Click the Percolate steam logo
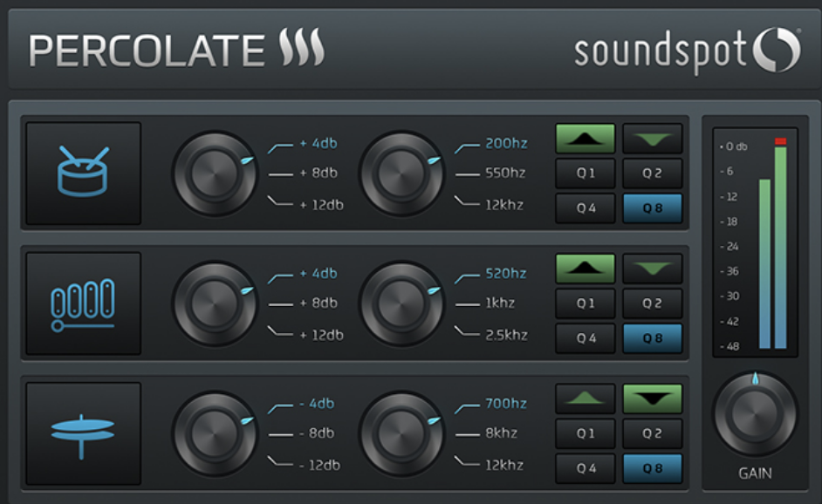Viewport: 822px width, 504px height. tap(301, 48)
